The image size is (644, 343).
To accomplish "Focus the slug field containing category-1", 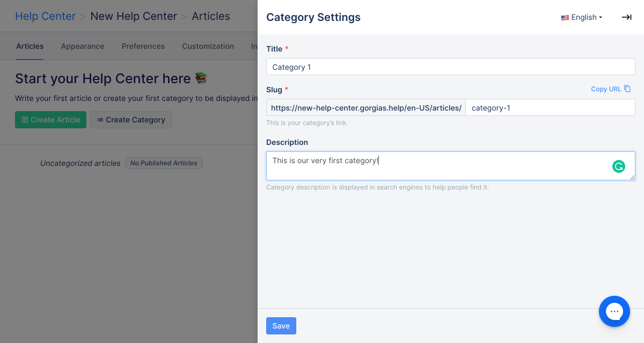I will tap(550, 108).
